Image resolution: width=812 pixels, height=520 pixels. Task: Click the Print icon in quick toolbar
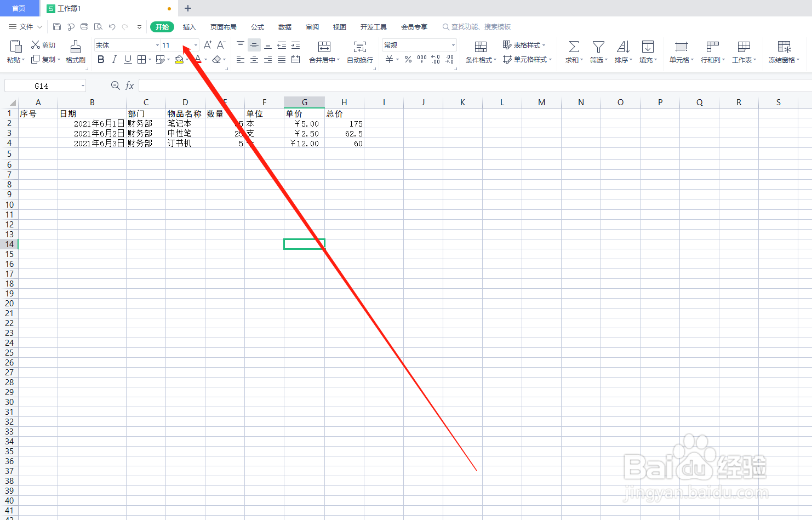coord(84,26)
